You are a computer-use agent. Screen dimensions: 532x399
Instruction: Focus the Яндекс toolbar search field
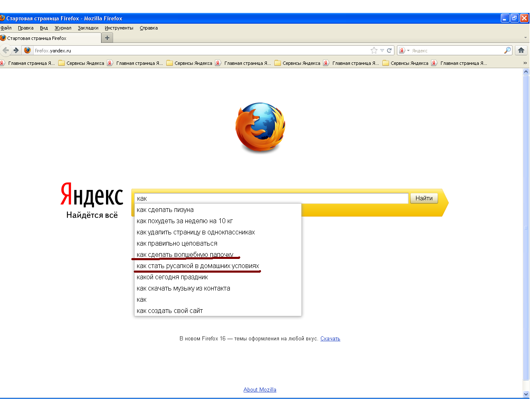(x=456, y=50)
